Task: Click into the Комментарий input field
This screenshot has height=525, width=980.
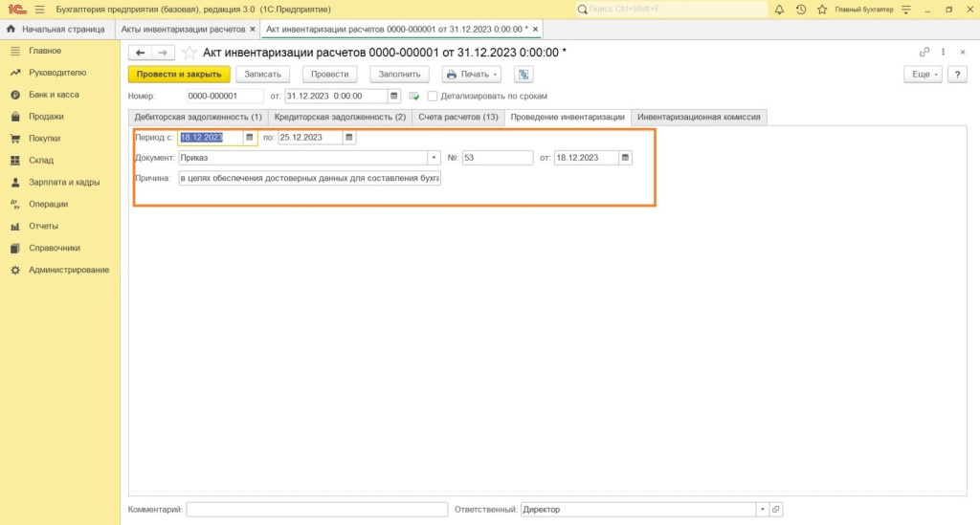Action: click(x=317, y=510)
